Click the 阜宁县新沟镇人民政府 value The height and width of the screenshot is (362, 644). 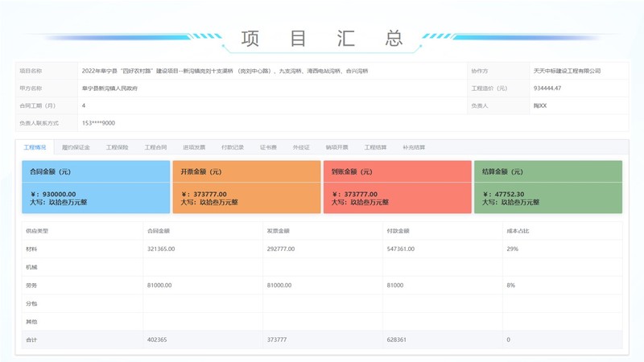point(109,88)
